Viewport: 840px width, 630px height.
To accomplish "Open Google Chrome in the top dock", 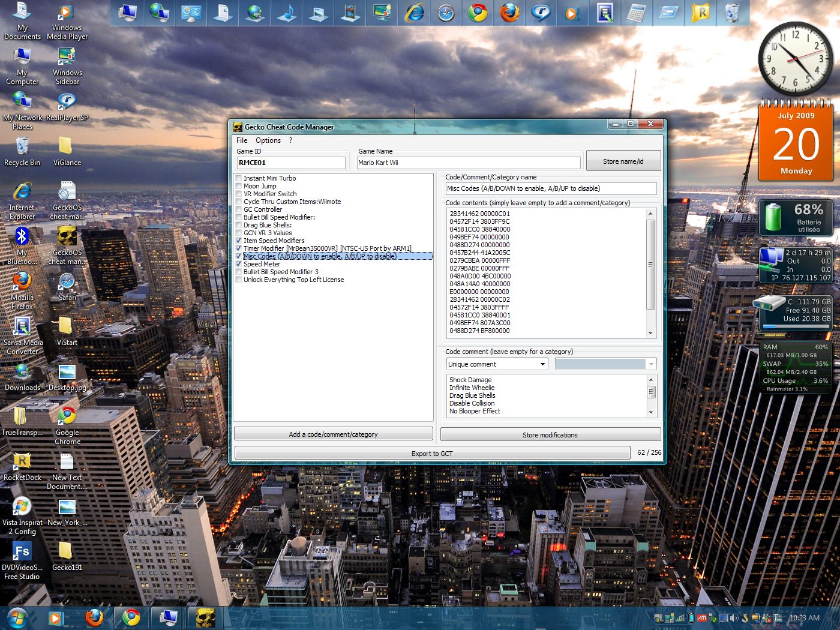I will click(x=478, y=12).
